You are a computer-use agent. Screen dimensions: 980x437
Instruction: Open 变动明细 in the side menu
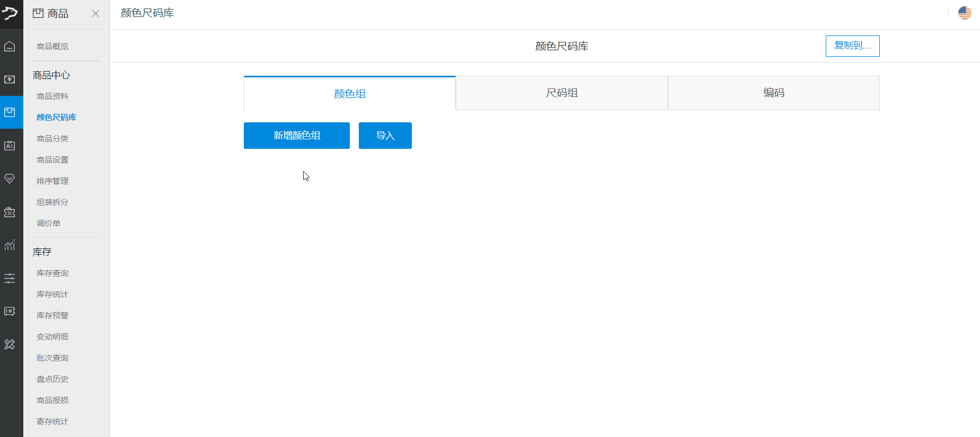[x=52, y=337]
